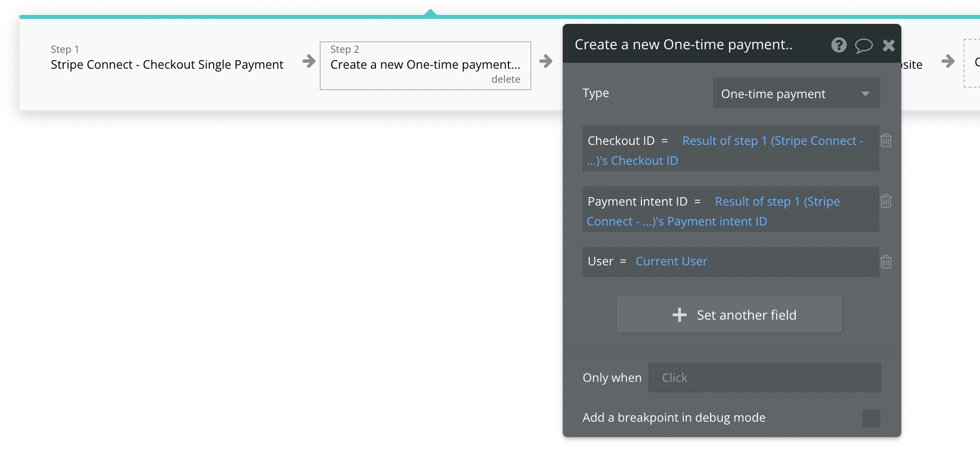The width and height of the screenshot is (980, 472).
Task: Delete the User field using trash icon
Action: pyautogui.click(x=886, y=262)
